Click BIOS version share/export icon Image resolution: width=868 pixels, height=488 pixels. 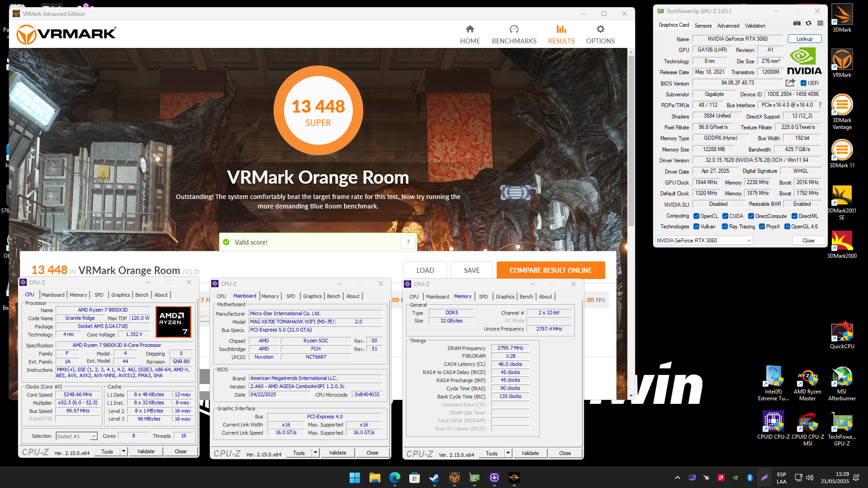(x=790, y=83)
